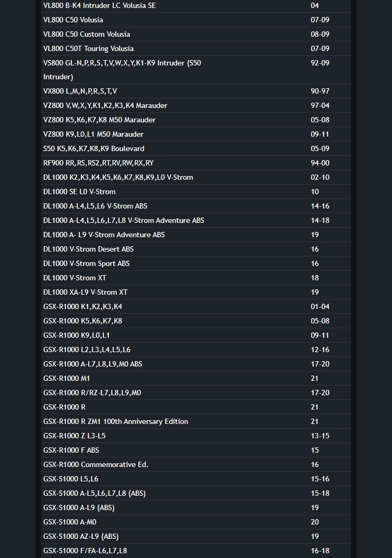Select the GSX-S1000 AZ-L9 (ABS) entry
Viewport: 392px width, 558px height.
[81, 536]
